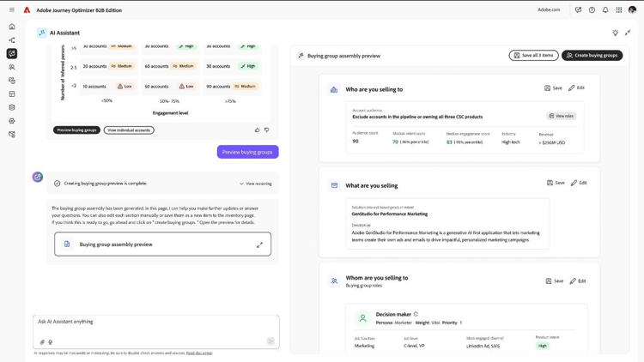
Task: Click the Adobe.com organization switcher
Action: point(549,10)
